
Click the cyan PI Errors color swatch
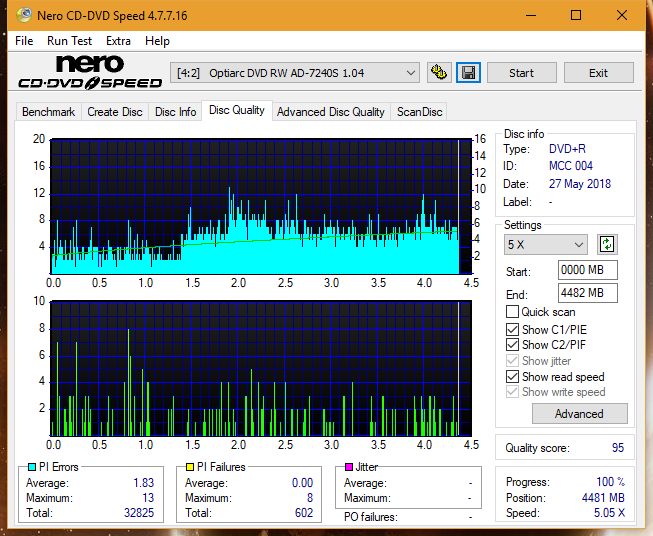click(32, 467)
